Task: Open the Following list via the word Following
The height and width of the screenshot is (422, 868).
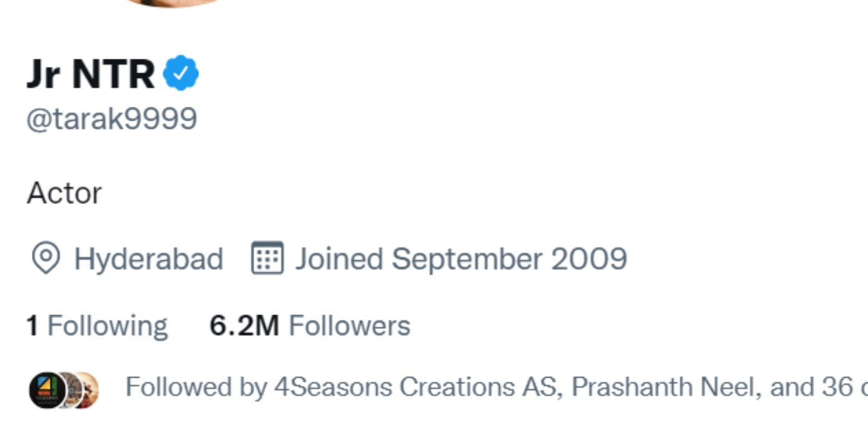Action: (108, 326)
